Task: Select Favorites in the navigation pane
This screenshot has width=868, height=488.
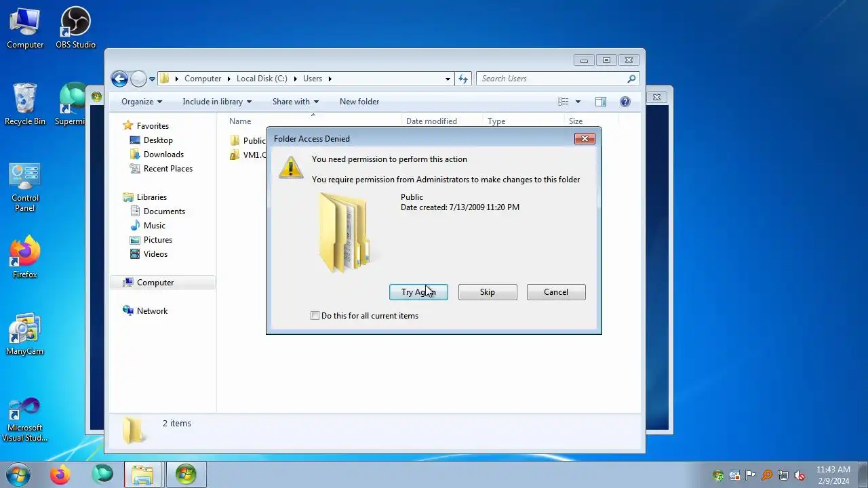Action: (x=153, y=126)
